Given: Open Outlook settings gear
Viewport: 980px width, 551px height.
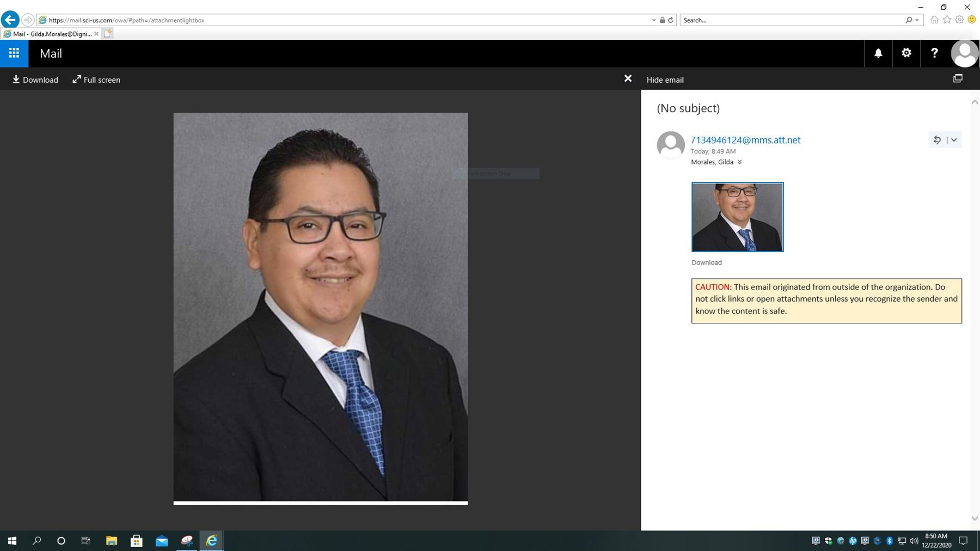Looking at the screenshot, I should click(906, 53).
